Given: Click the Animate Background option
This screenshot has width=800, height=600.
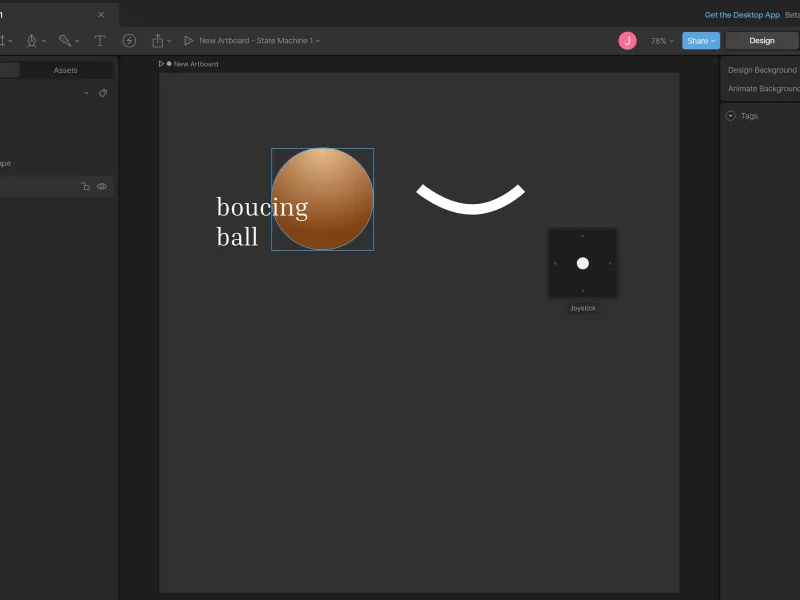Looking at the screenshot, I should click(764, 89).
